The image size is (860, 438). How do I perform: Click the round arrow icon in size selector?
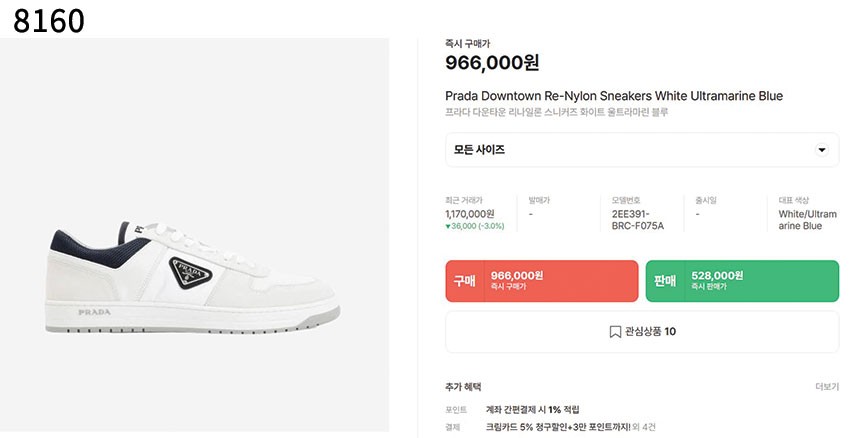(x=822, y=150)
